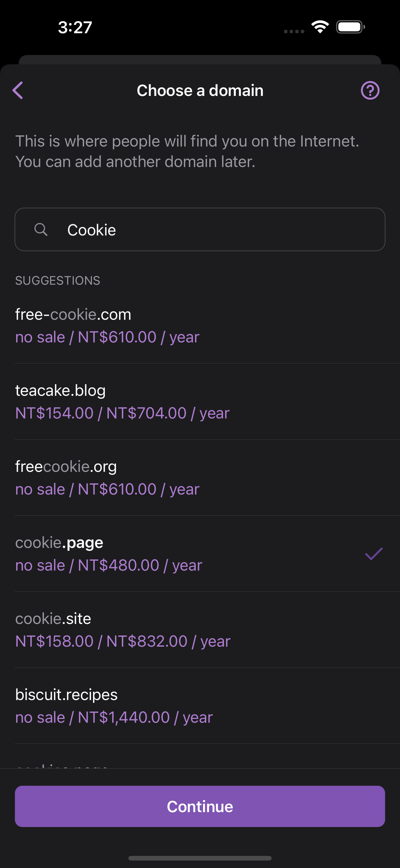Tap the Choose a domain title
This screenshot has width=400, height=868.
200,90
